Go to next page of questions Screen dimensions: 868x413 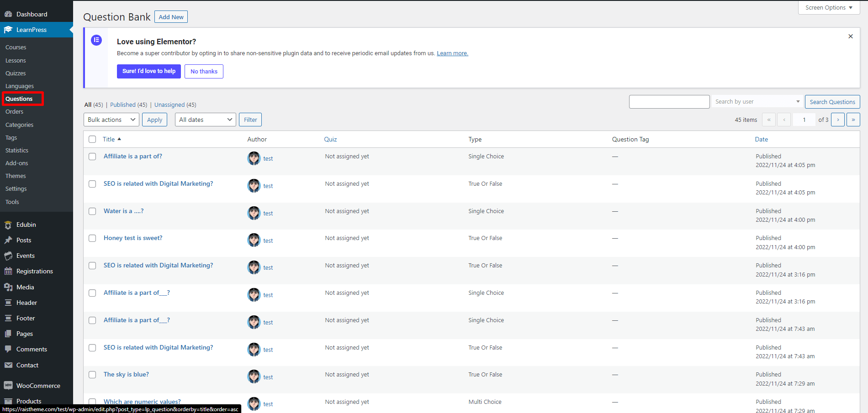click(837, 120)
